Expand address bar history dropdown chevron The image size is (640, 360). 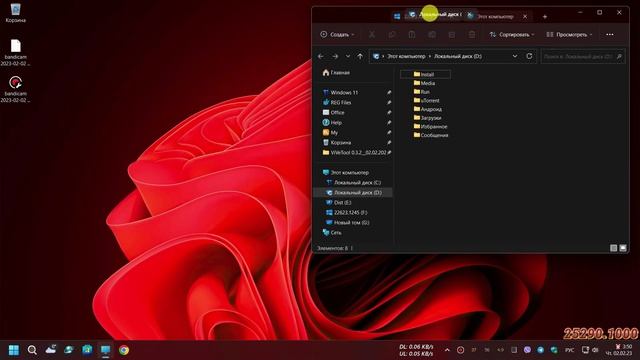(x=515, y=56)
